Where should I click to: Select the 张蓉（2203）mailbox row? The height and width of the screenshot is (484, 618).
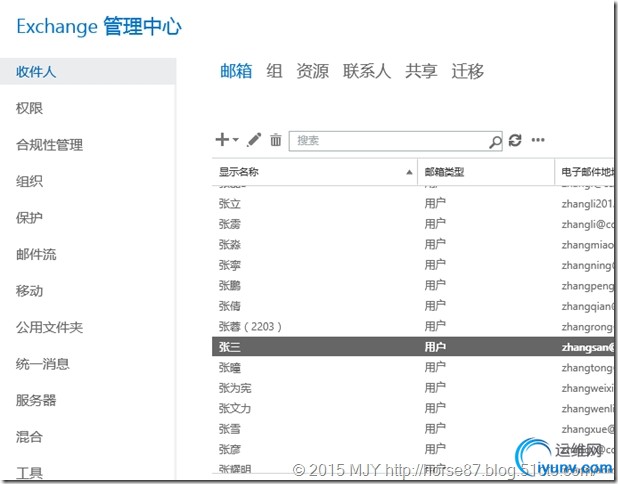click(413, 327)
